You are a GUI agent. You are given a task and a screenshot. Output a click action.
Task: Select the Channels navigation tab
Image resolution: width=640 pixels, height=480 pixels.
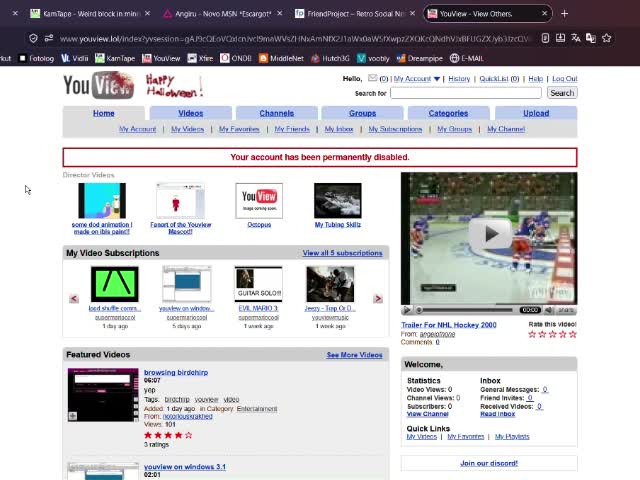pyautogui.click(x=277, y=113)
